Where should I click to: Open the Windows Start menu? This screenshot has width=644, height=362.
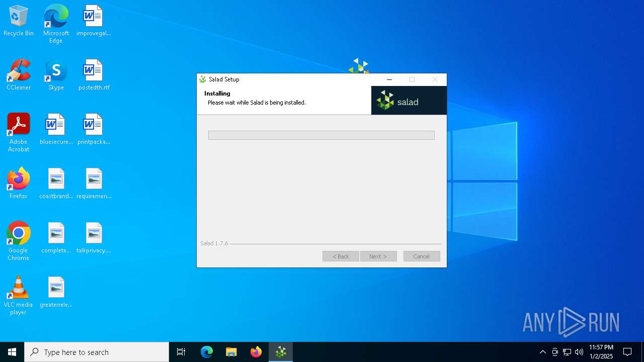tap(12, 352)
